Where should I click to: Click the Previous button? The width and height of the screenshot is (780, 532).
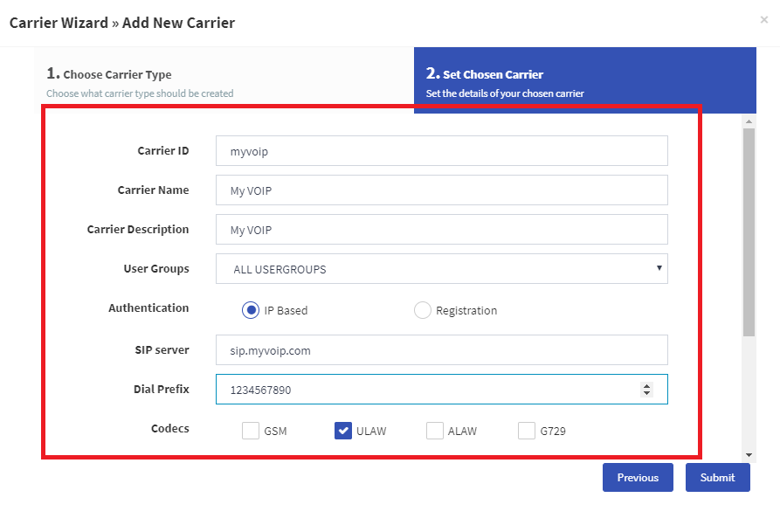(x=638, y=477)
